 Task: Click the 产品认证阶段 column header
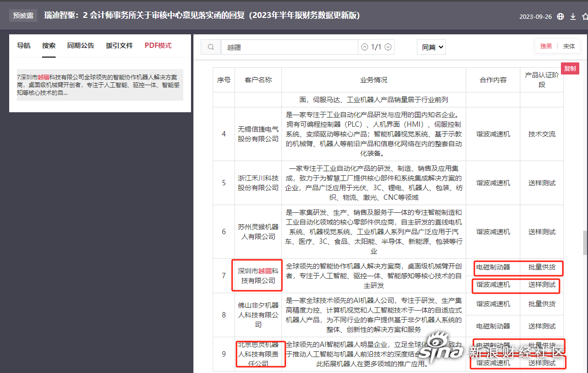(542, 80)
